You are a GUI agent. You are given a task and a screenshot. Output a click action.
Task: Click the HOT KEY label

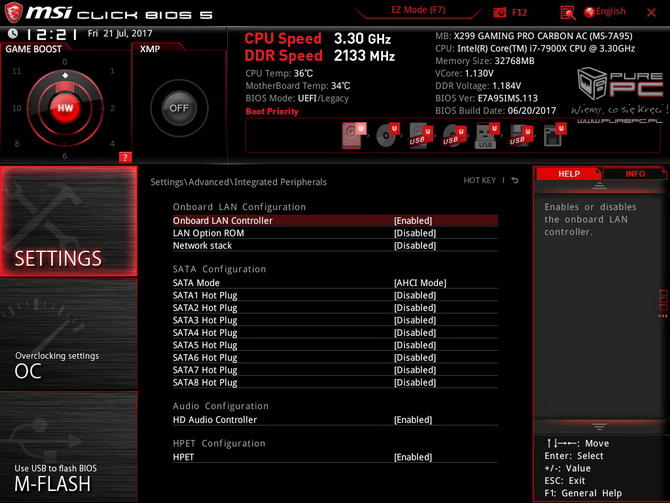pos(479,180)
